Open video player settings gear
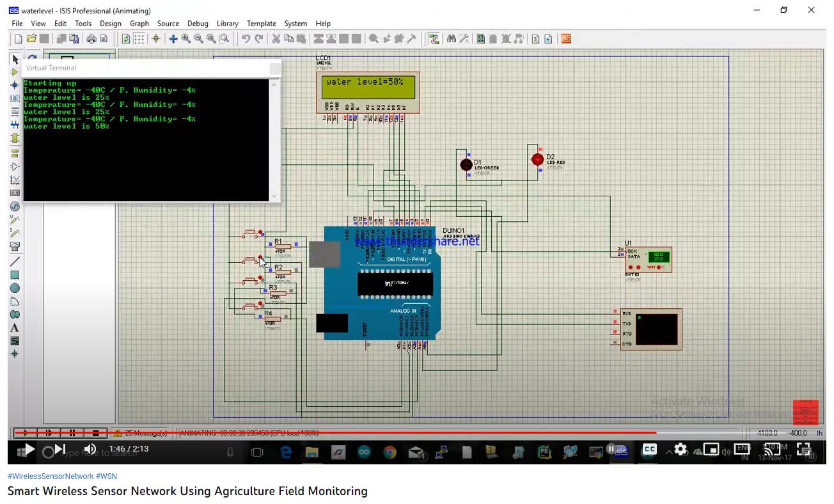834x504 pixels. pos(681,450)
